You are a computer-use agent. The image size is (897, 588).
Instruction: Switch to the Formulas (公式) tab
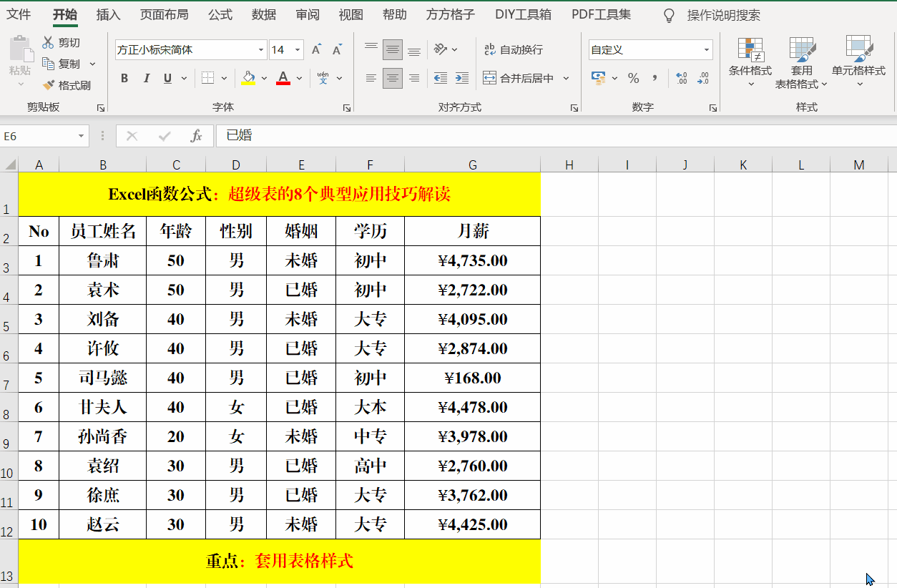pos(220,14)
